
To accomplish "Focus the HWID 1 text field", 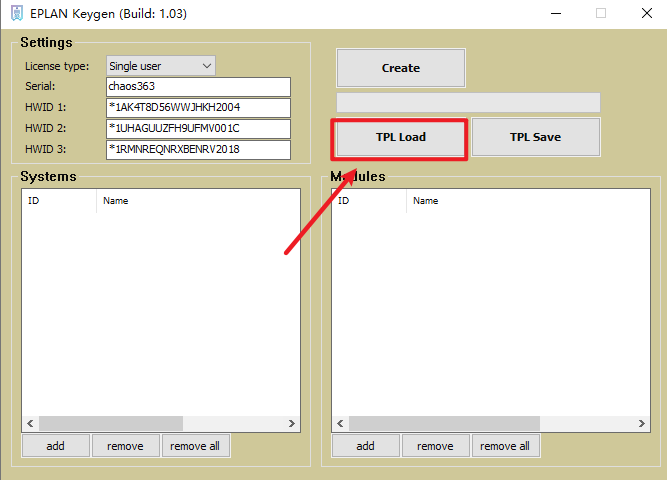I will (197, 108).
